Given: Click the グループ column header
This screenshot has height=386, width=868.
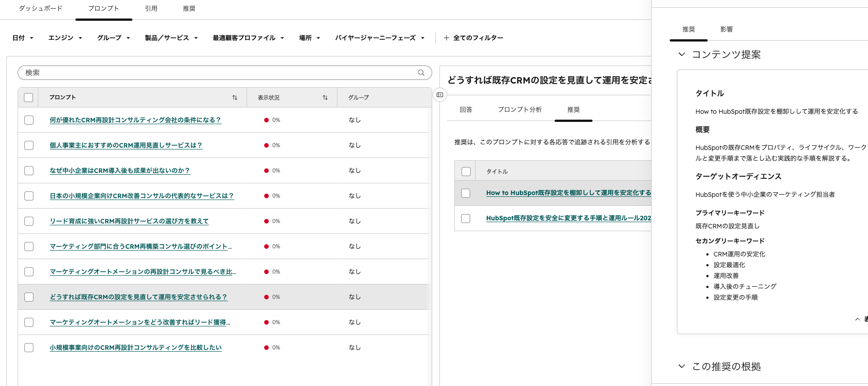Looking at the screenshot, I should click(359, 98).
